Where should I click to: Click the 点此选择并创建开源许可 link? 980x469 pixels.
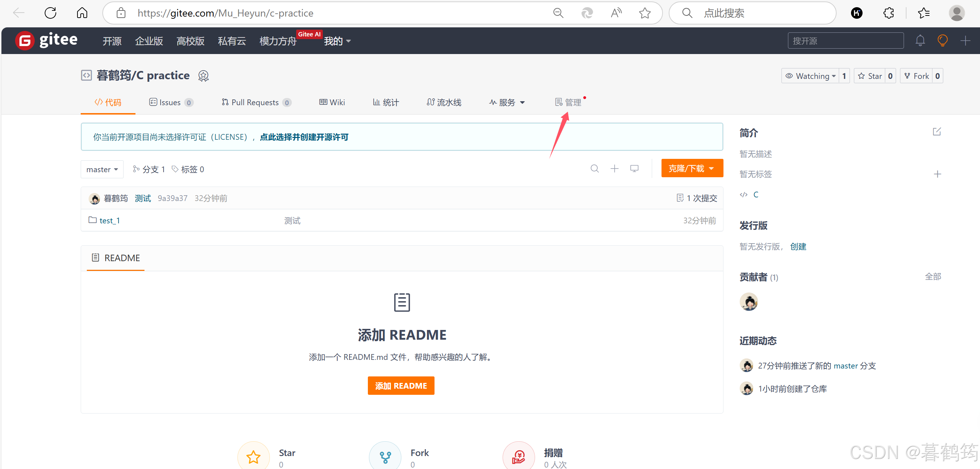304,137
